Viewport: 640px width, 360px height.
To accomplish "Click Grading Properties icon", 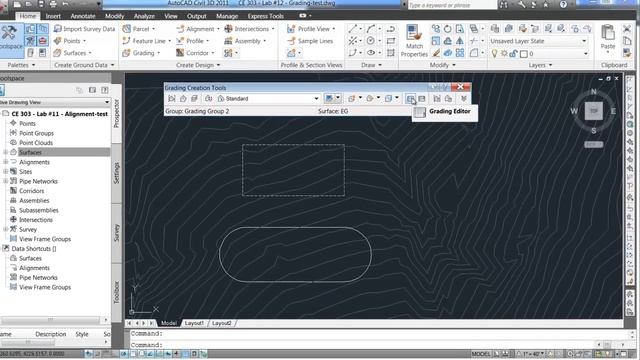I will [x=448, y=98].
